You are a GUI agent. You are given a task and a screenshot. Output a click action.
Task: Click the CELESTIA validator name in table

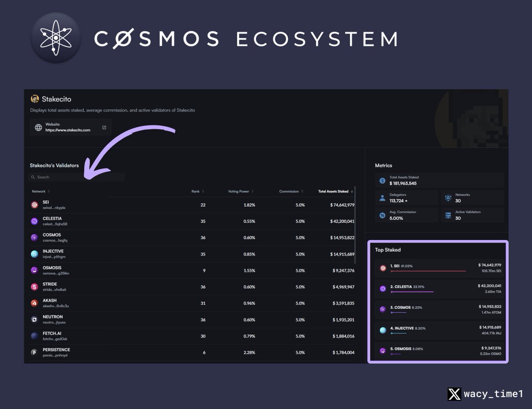[x=52, y=218]
